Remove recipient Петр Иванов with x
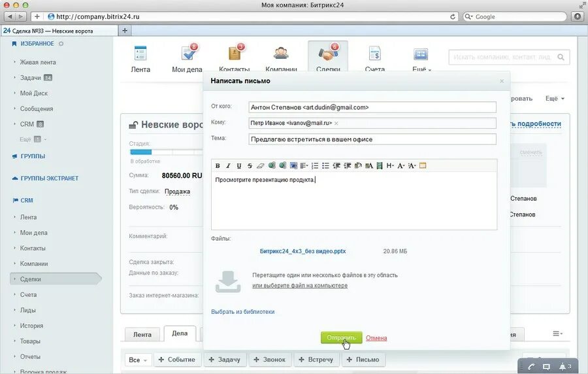 click(x=336, y=123)
